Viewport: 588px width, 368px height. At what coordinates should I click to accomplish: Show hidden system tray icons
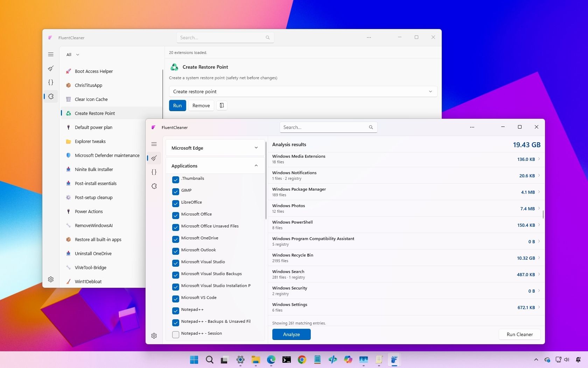click(x=536, y=360)
